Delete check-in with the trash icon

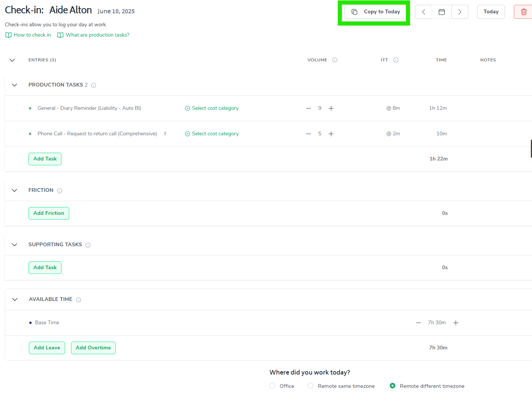coord(523,12)
